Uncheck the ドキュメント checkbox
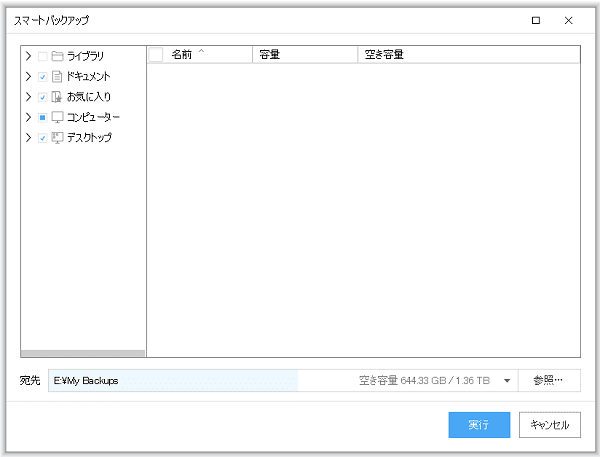 pyautogui.click(x=42, y=76)
